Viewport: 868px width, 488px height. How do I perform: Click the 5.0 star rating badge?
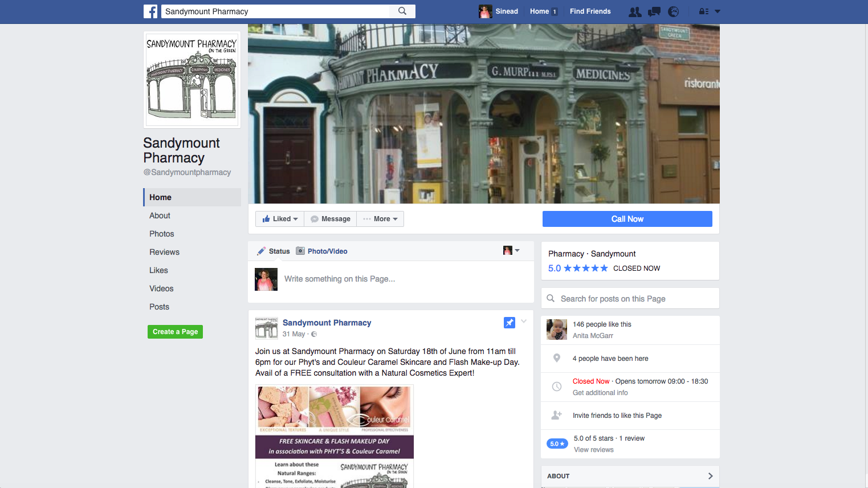(x=557, y=444)
